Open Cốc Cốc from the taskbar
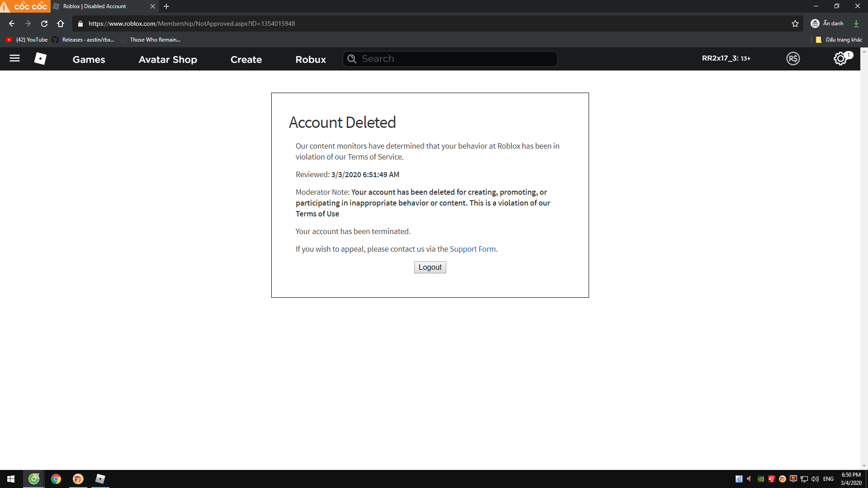This screenshot has width=868, height=488. [34, 479]
